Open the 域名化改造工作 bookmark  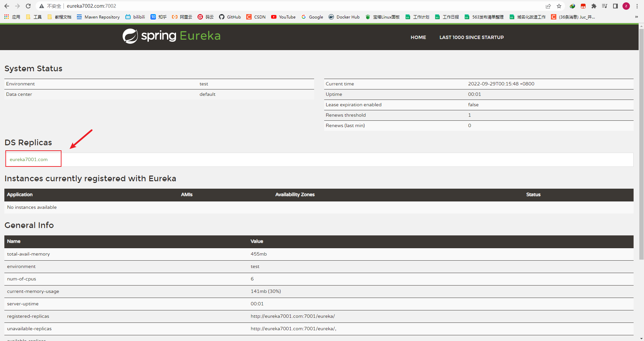[x=528, y=17]
